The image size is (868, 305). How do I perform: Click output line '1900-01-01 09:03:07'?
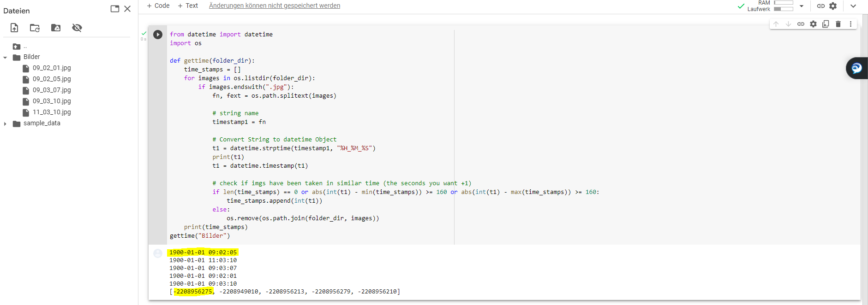(203, 268)
